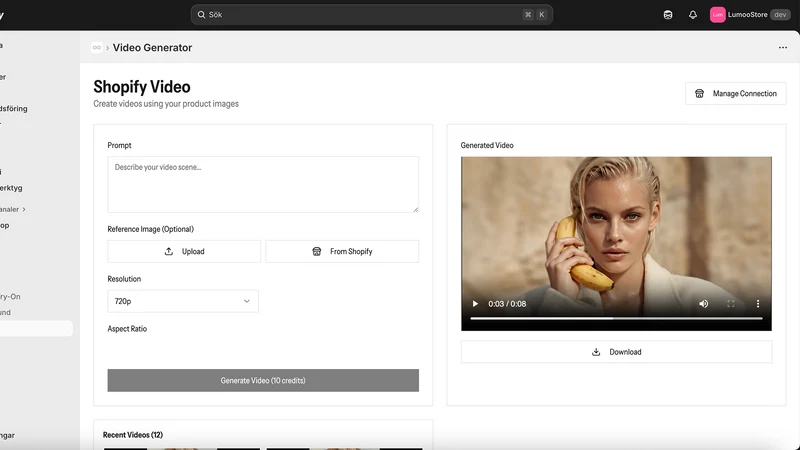This screenshot has height=450, width=800.
Task: Play the generated video
Action: pos(475,304)
